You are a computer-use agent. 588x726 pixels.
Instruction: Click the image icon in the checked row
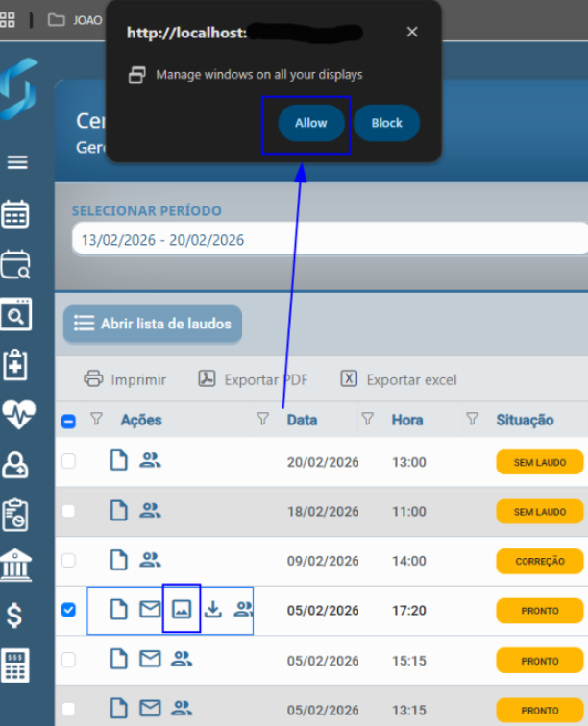click(x=182, y=609)
